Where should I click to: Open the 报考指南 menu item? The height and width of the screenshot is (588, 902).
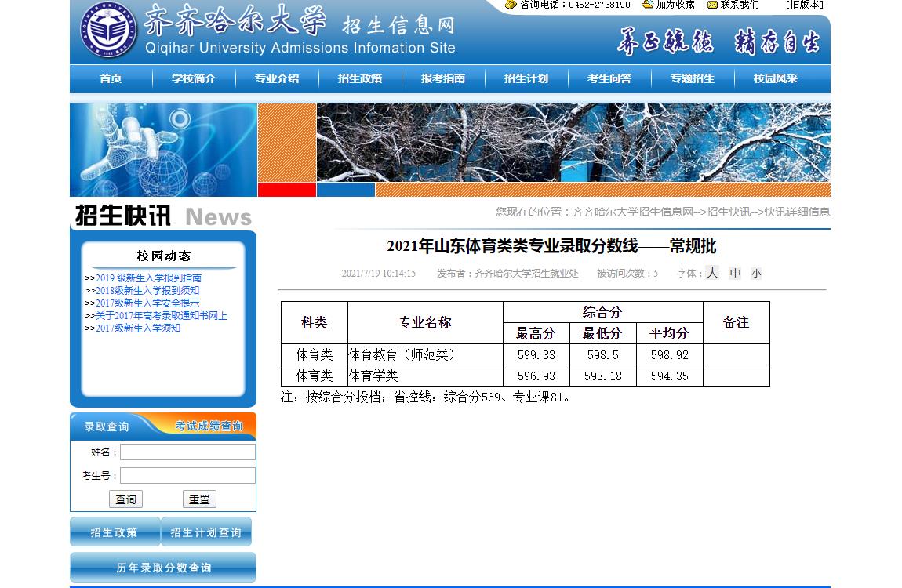[x=443, y=78]
